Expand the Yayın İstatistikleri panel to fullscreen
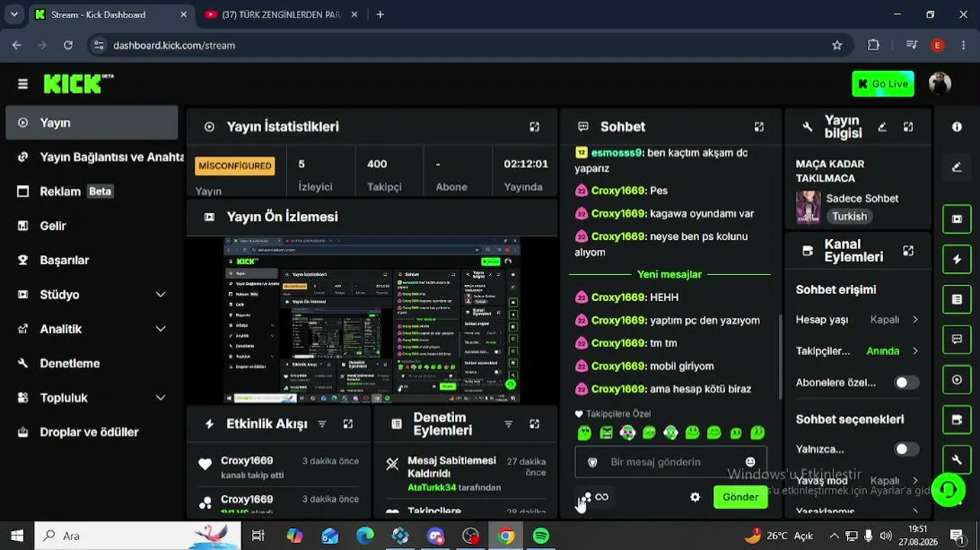 tap(534, 127)
